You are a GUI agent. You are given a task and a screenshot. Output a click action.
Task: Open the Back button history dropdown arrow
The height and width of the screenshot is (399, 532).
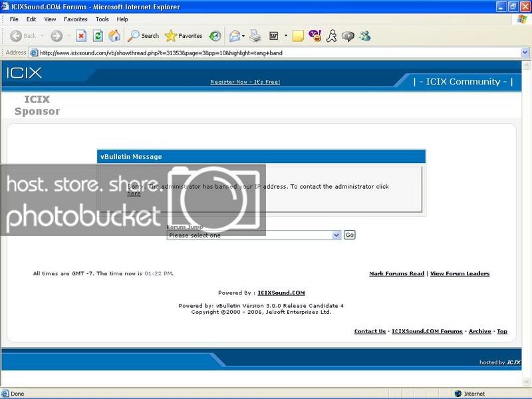(x=42, y=36)
